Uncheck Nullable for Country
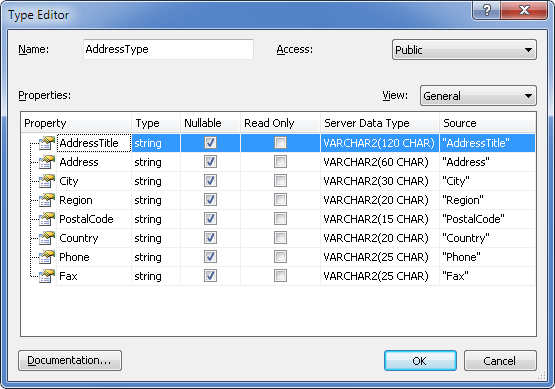This screenshot has width=555, height=389. point(210,238)
